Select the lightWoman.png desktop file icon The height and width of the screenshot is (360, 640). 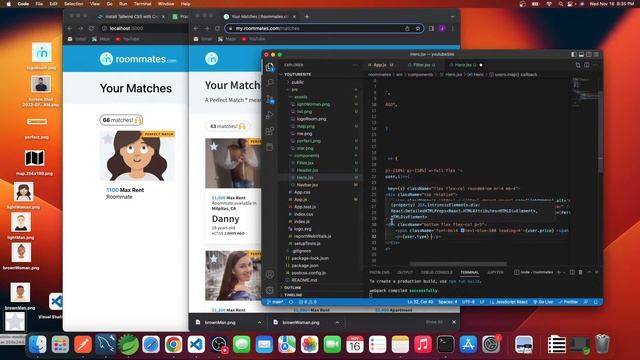(x=23, y=192)
